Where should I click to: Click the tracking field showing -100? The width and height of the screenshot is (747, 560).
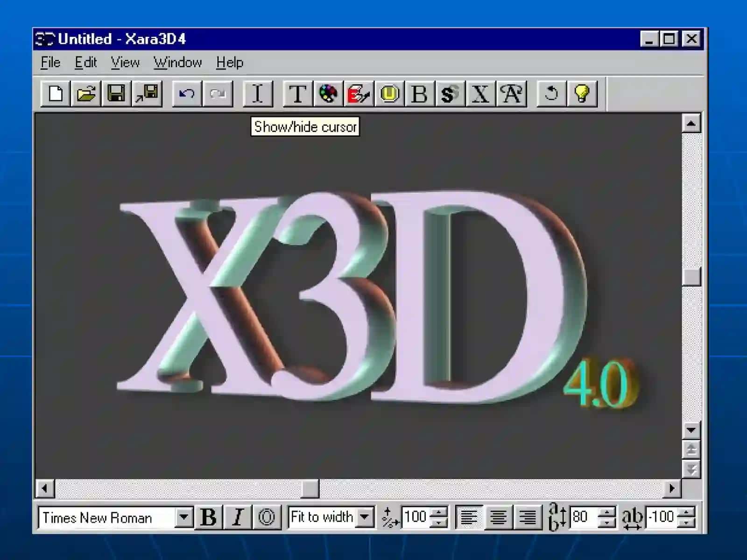pos(662,517)
